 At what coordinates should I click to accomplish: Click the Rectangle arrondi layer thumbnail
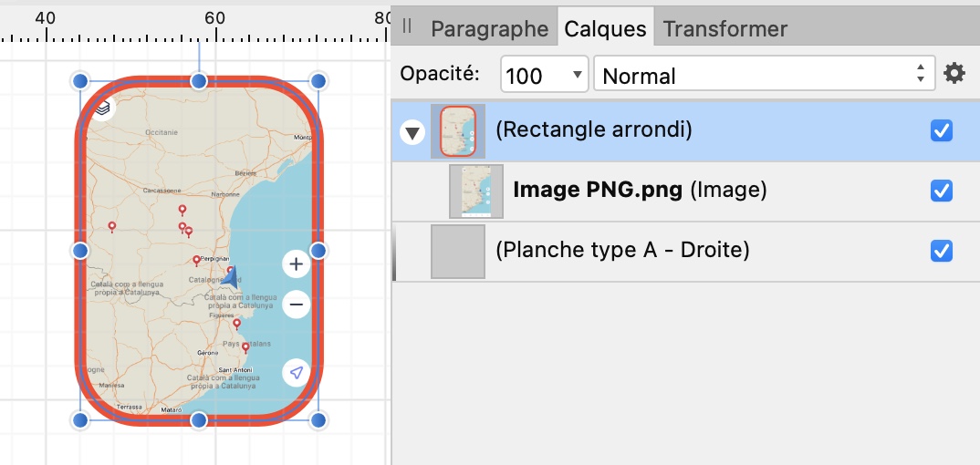point(458,131)
